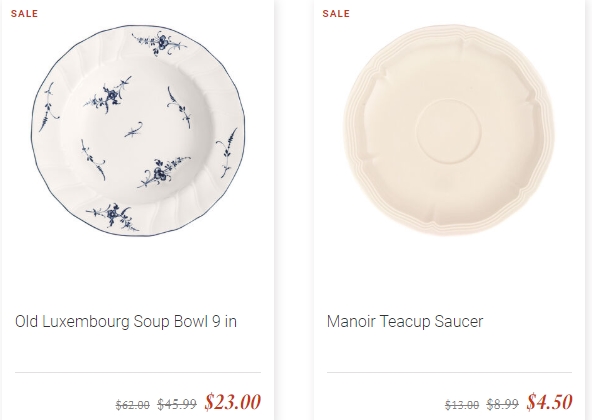Click the circular cup well in the saucer center

(449, 131)
